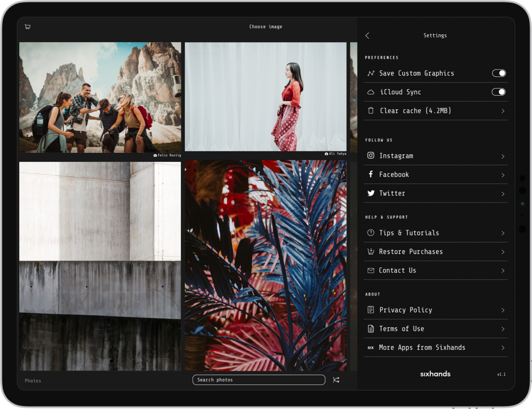This screenshot has height=409, width=532.
Task: Click the Contact Us envelope icon
Action: (x=371, y=271)
